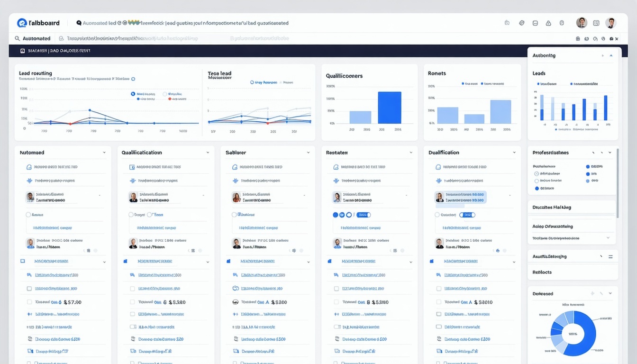
Task: Click the routing icon in the Qualificaticatioin column
Action: [133, 181]
